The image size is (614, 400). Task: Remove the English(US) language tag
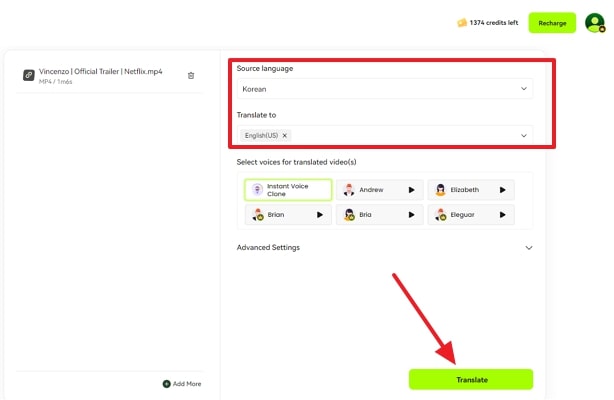[x=285, y=136]
